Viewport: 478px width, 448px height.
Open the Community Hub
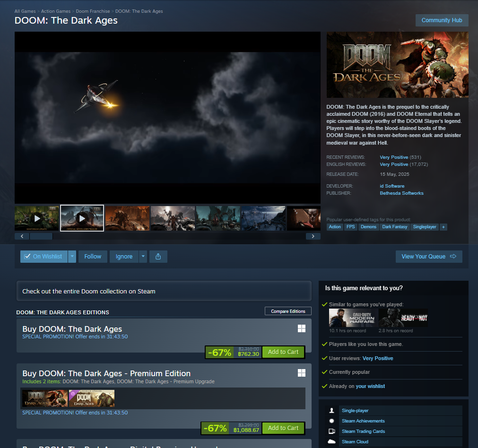[x=442, y=20]
